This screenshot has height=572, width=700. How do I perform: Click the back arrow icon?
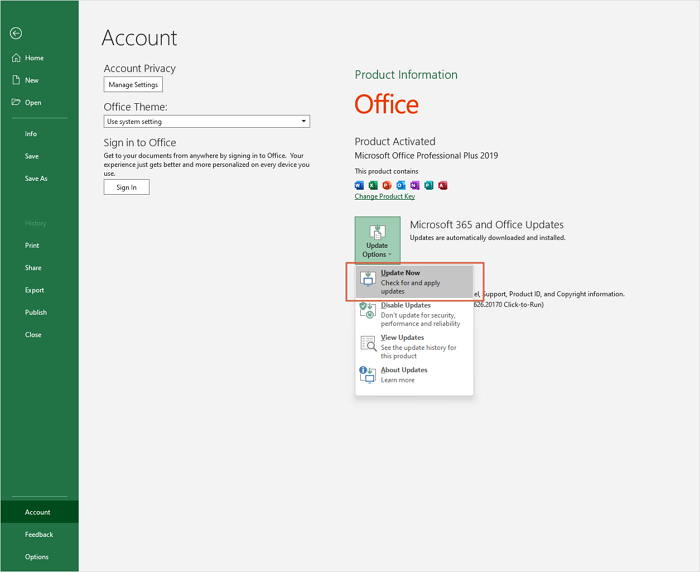(x=16, y=33)
